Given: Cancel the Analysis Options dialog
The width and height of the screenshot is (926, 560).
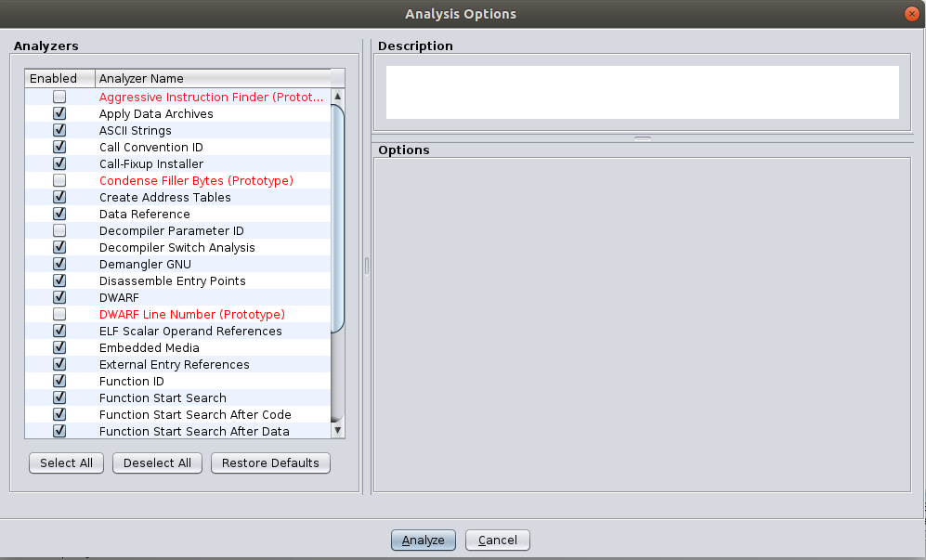Looking at the screenshot, I should pos(497,540).
